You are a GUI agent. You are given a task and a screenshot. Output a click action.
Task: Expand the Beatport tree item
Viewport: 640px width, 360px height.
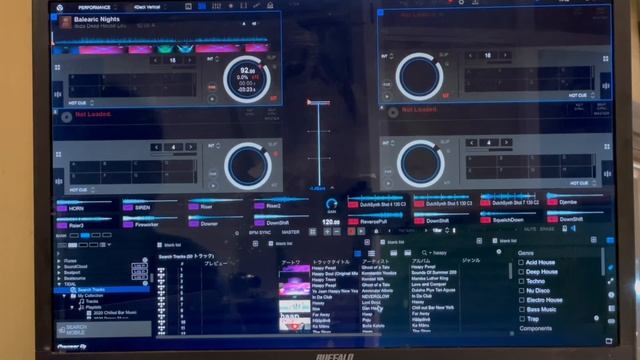tap(59, 272)
